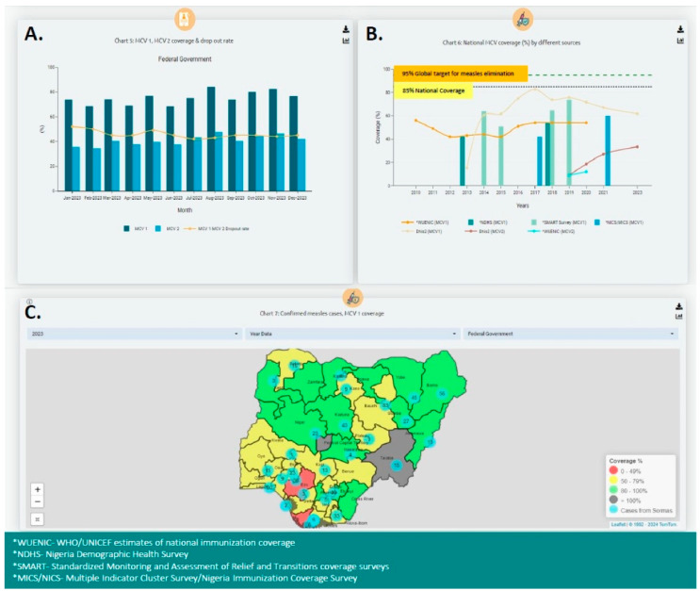700x591 pixels.
Task: Open Federal Government region dropdown on map
Action: pos(571,334)
